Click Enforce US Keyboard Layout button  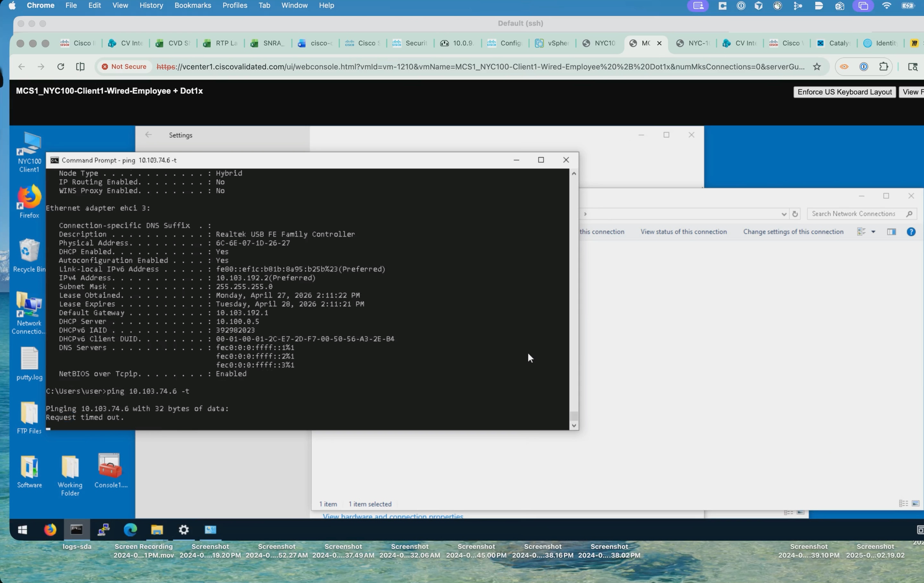[x=844, y=92]
